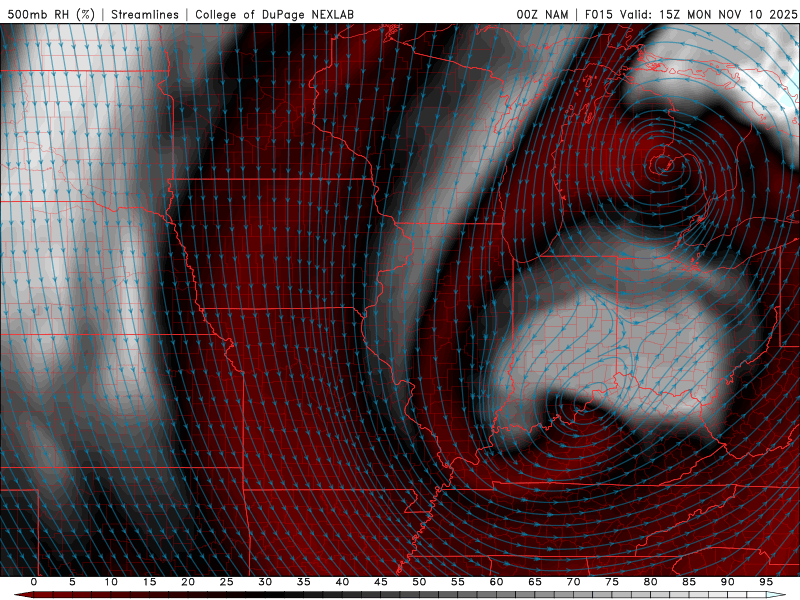Click the '500mb RH (%)' title label

click(x=51, y=14)
